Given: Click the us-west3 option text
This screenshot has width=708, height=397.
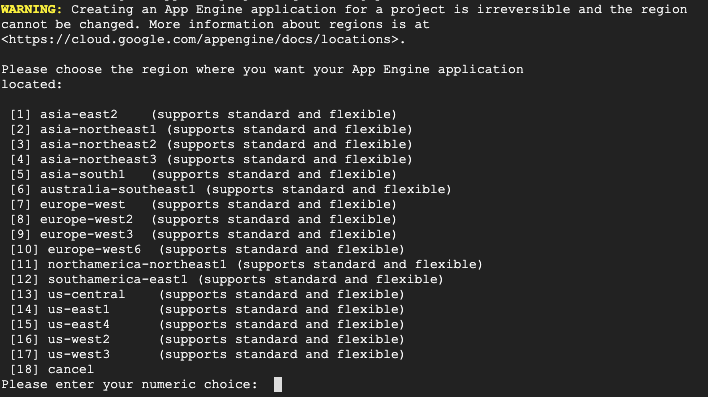Looking at the screenshot, I should pos(79,354).
